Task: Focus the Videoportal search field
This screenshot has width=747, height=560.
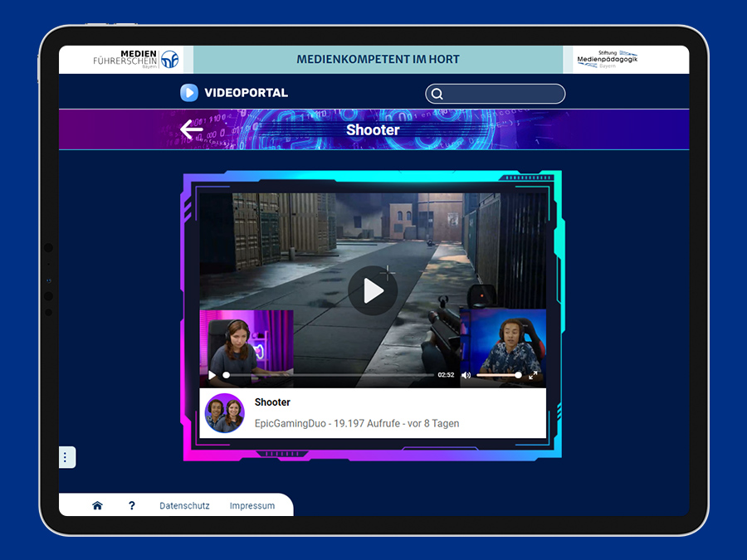Action: pyautogui.click(x=495, y=94)
